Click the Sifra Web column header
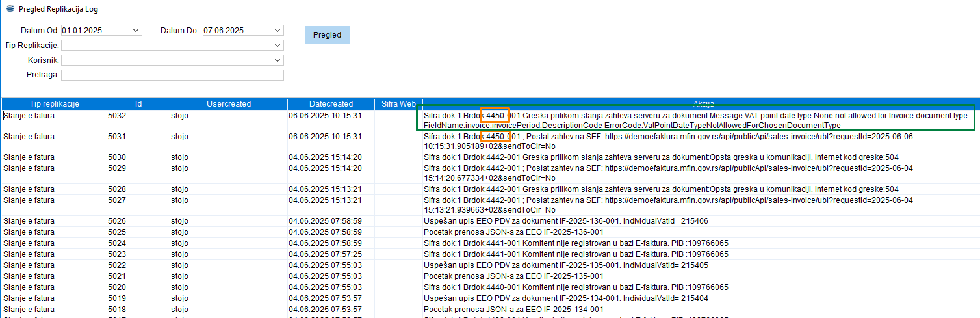This screenshot has height=318, width=980. click(398, 104)
